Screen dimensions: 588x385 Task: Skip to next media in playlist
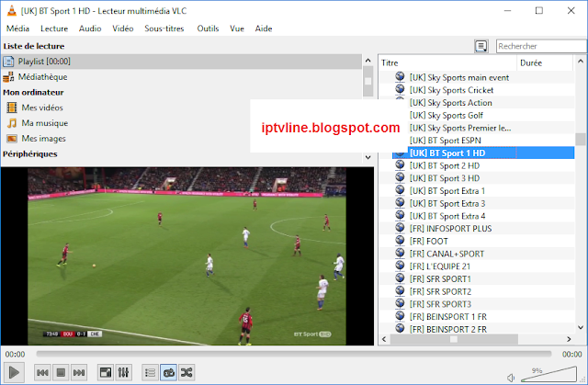[x=79, y=373]
